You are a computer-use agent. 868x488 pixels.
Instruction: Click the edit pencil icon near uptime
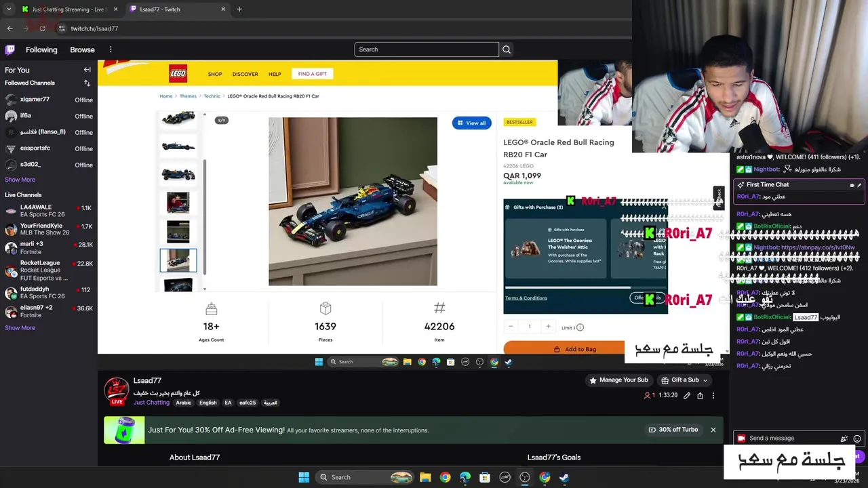tap(687, 395)
